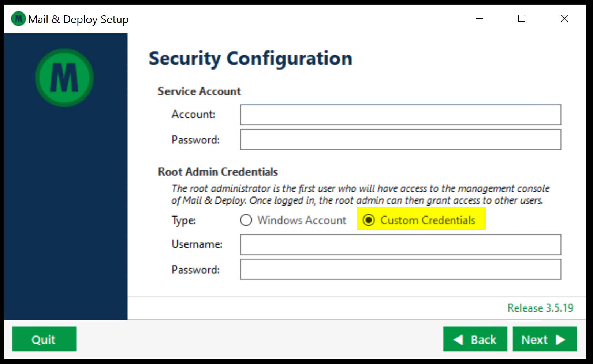593x364 pixels.
Task: Click the root administrator description text
Action: [360, 195]
